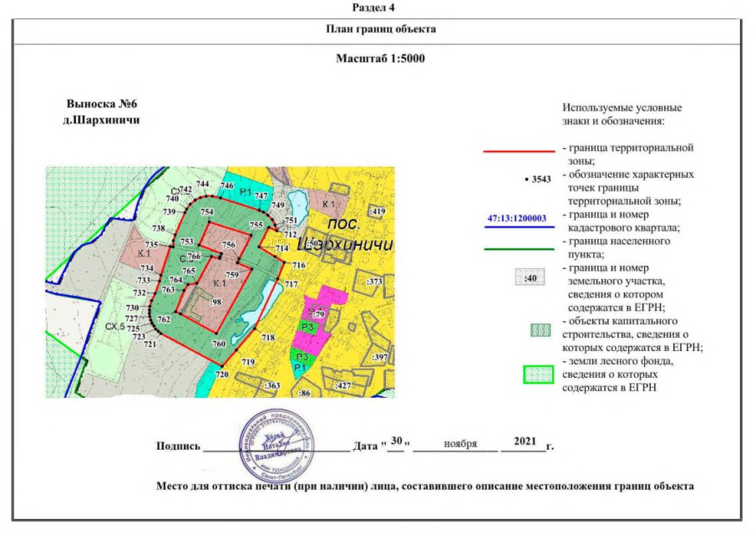Click the blue cadastral quarter legend line
The image size is (756, 535).
point(519,226)
